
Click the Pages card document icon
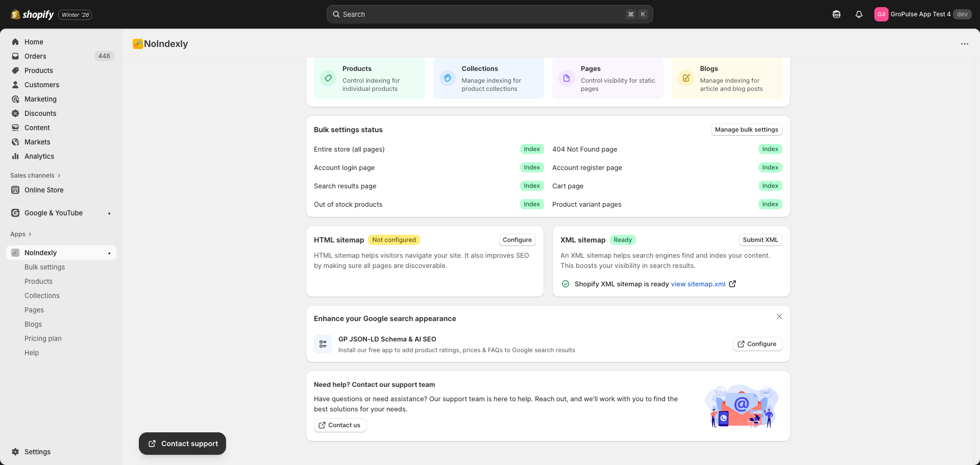pyautogui.click(x=567, y=78)
